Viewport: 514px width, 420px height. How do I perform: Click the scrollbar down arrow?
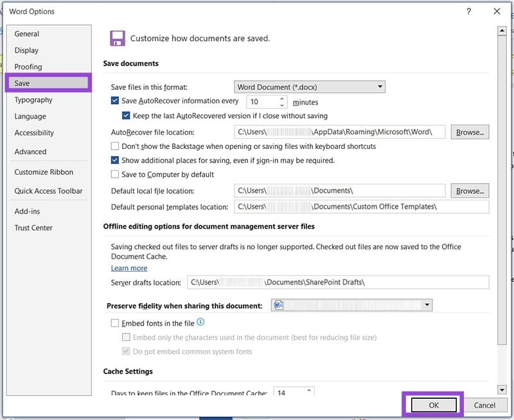(502, 390)
